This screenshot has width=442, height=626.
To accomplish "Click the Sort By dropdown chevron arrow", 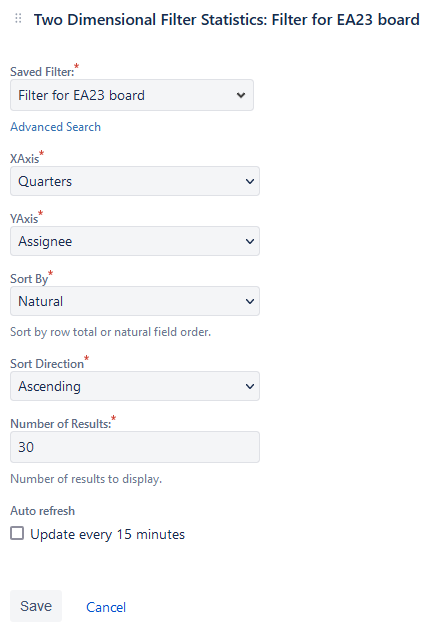I will (250, 301).
